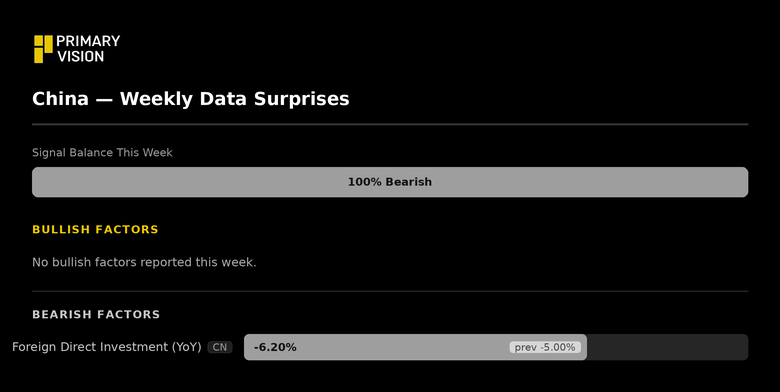Click the filled Foreign Direct Investment bar
The width and height of the screenshot is (780, 392).
[x=415, y=347]
